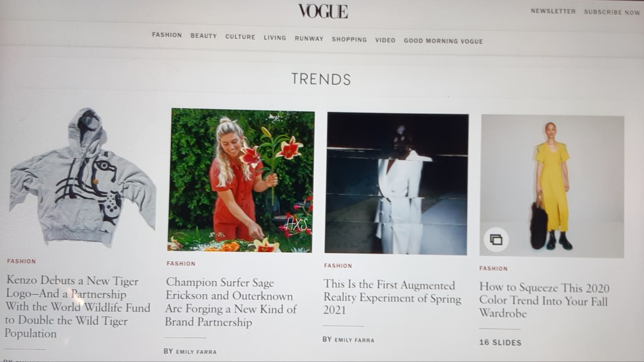Open First Augmented Reality Experiment headline
The width and height of the screenshot is (644, 362).
click(392, 297)
